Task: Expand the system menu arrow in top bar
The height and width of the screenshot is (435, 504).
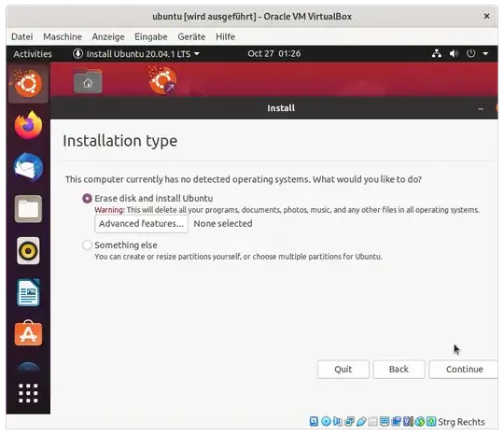Action: pos(485,54)
